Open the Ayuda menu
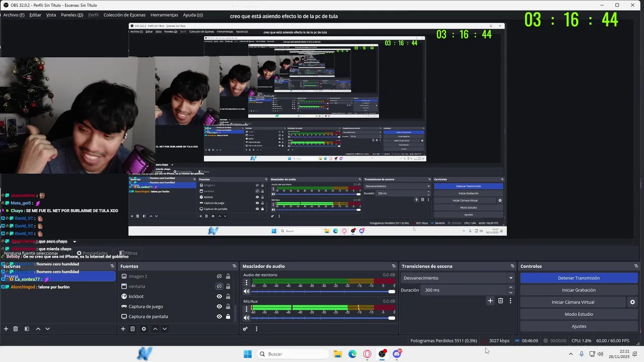 point(193,15)
